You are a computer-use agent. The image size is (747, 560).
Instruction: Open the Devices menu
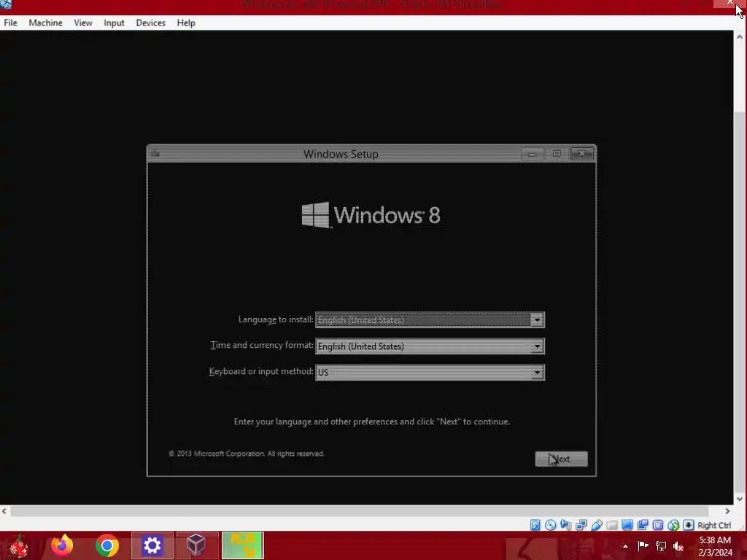click(150, 23)
